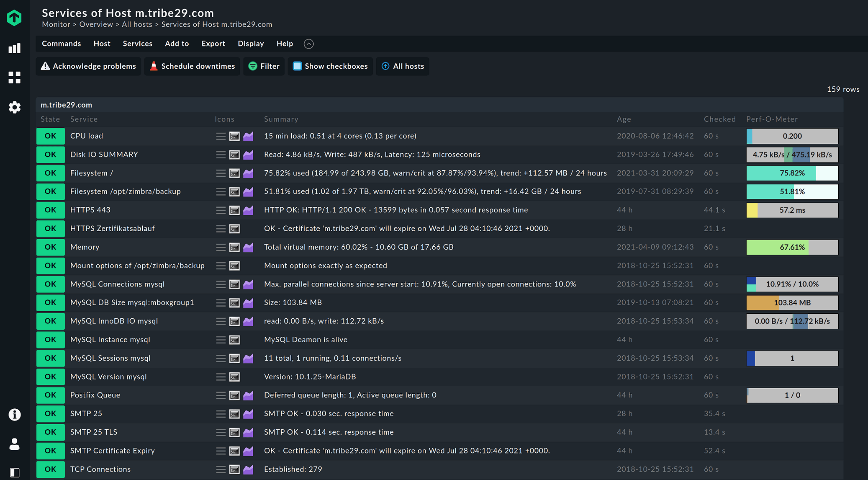This screenshot has width=868, height=480.
Task: Open check parameters icon for SMTP Certificate Expiry
Action: click(x=234, y=451)
